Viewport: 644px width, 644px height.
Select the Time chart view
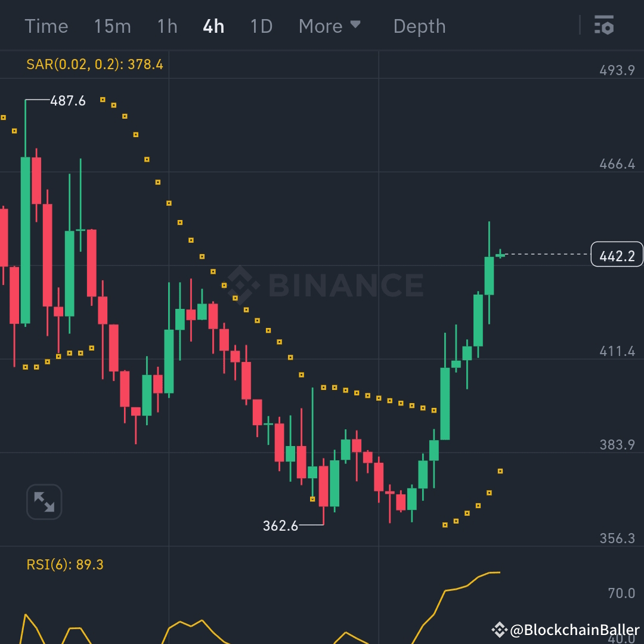[x=47, y=26]
